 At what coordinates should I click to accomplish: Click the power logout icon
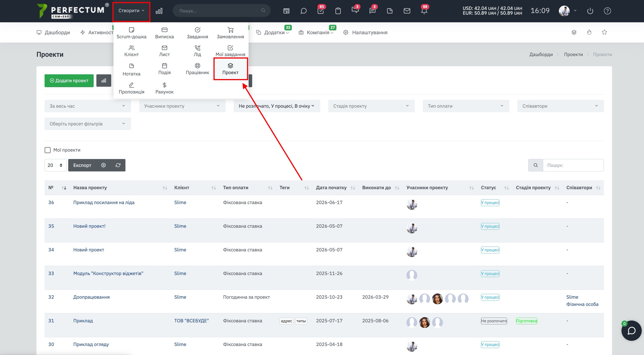(x=590, y=11)
